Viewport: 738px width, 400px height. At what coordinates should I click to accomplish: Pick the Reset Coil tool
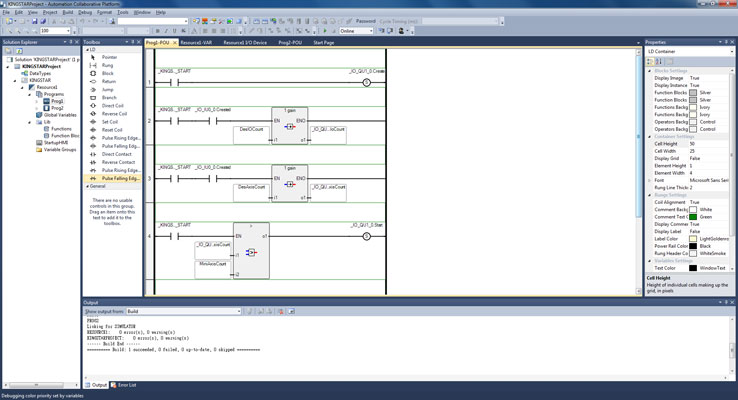click(113, 129)
